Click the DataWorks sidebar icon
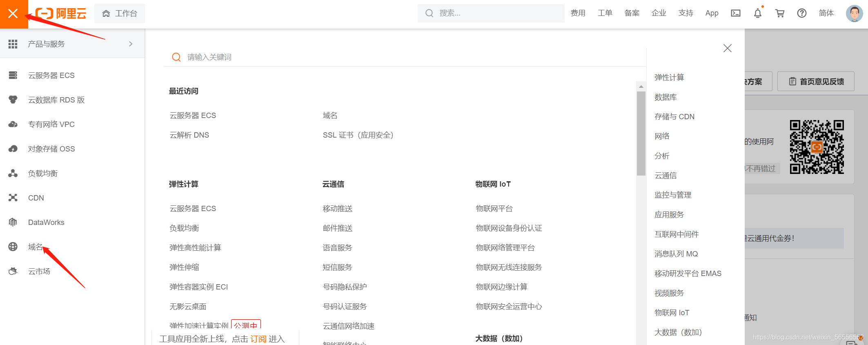Image resolution: width=868 pixels, height=345 pixels. [x=13, y=222]
